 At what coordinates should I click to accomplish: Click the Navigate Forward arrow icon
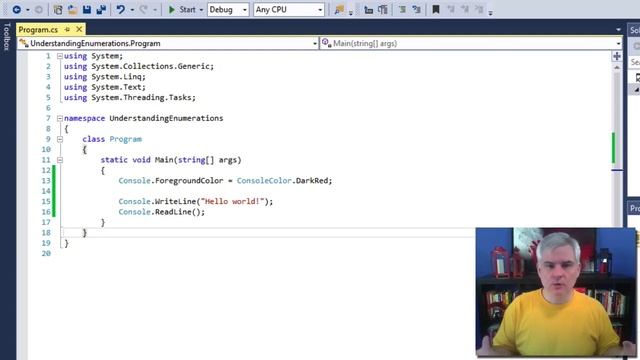(x=38, y=9)
